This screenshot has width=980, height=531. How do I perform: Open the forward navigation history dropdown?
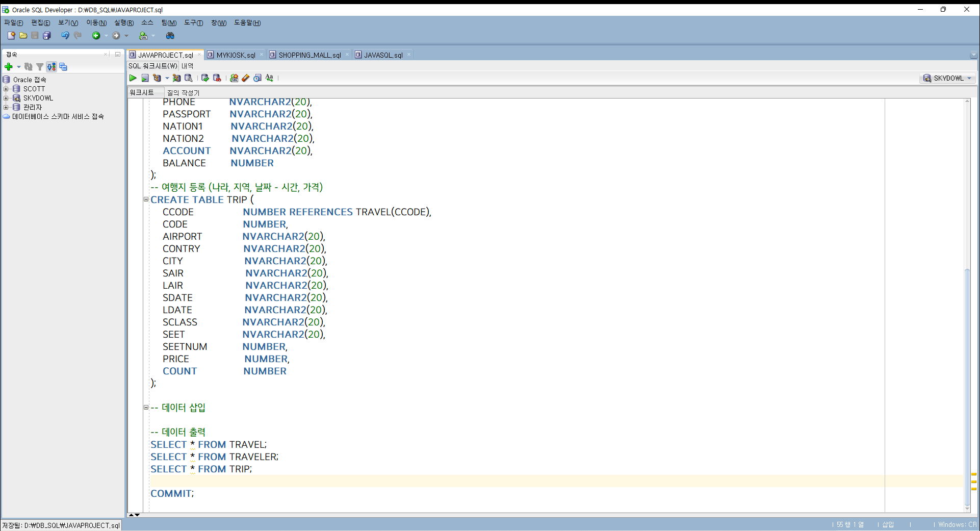click(x=126, y=36)
